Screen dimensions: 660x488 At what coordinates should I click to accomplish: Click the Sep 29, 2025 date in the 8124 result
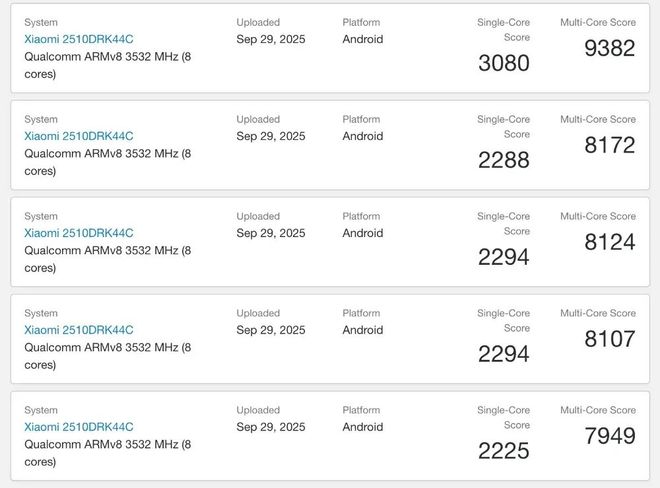[x=271, y=233]
